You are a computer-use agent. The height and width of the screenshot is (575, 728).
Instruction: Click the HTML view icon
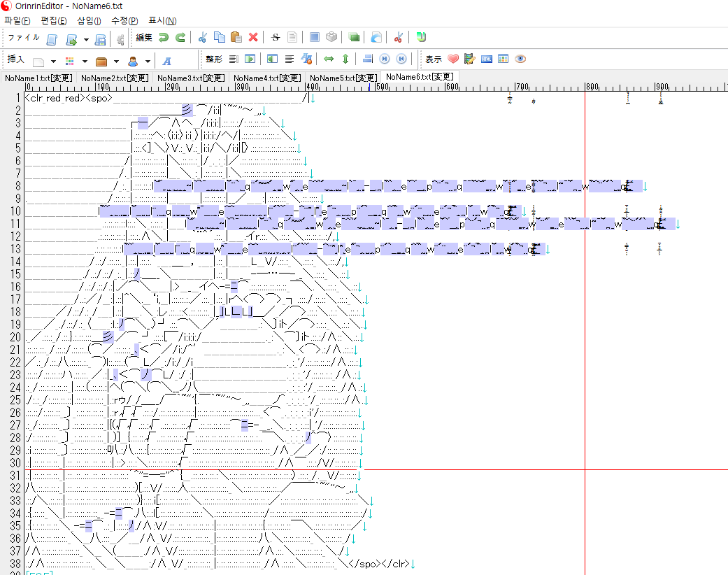click(x=487, y=59)
